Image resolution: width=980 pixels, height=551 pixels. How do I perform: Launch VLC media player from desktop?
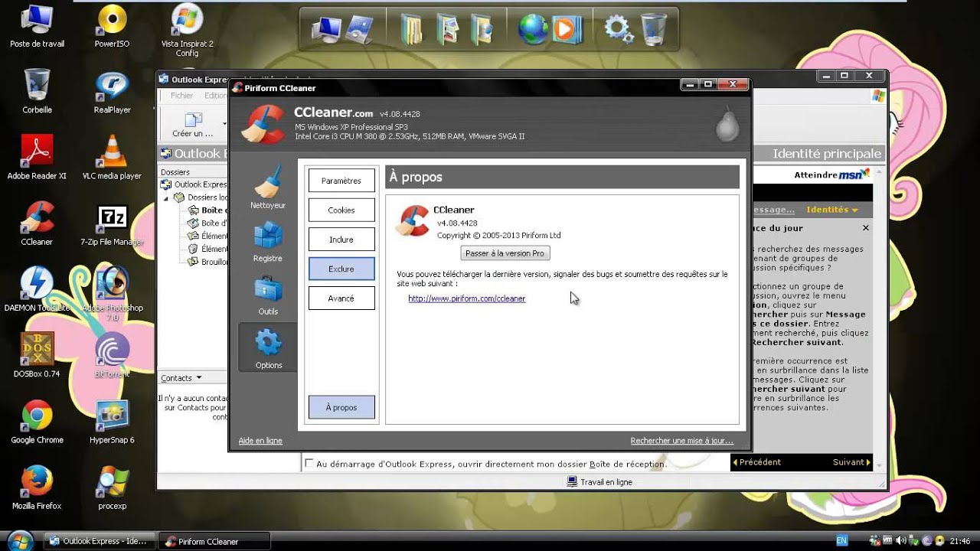112,158
